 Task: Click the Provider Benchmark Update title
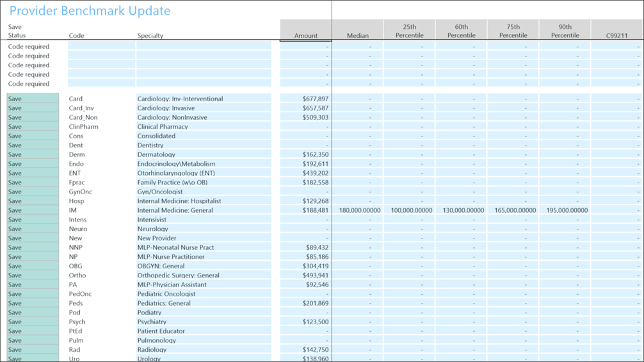click(x=90, y=11)
